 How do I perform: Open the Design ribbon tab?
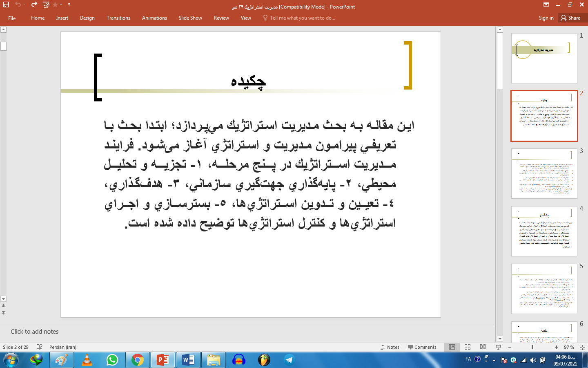click(87, 18)
